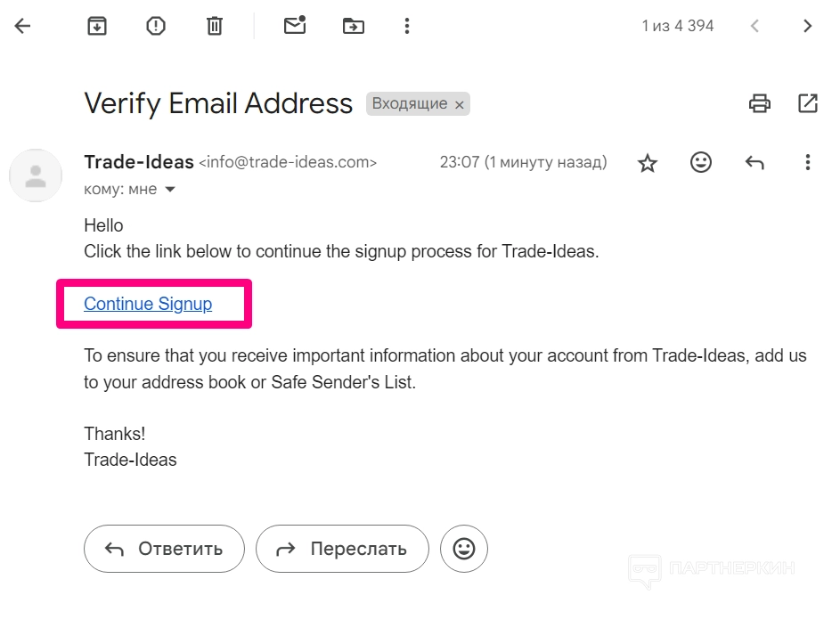Delete the email with trash icon
840x636 pixels.
pyautogui.click(x=215, y=26)
